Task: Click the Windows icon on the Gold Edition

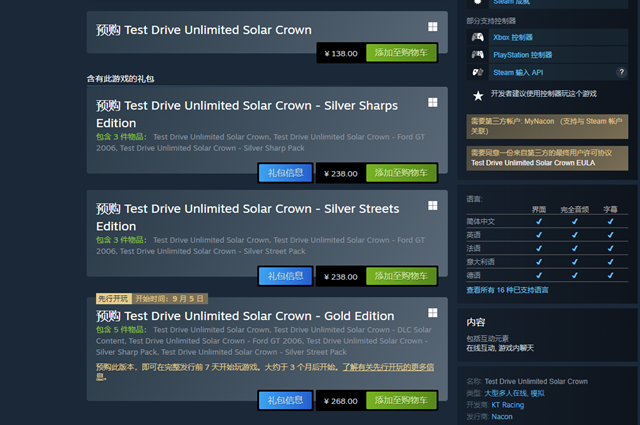Action: point(433,313)
